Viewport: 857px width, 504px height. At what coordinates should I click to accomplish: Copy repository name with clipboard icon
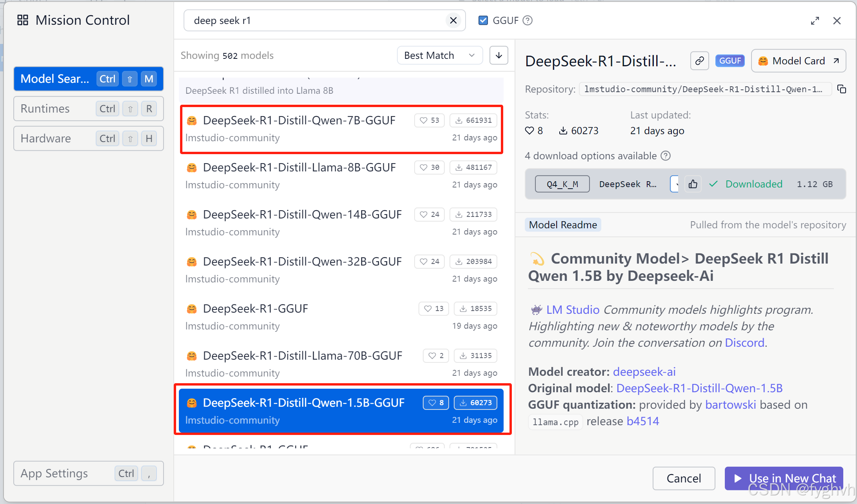[x=841, y=89]
